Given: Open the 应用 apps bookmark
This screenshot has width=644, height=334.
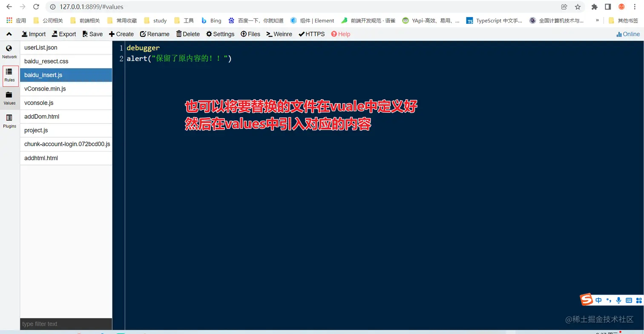Looking at the screenshot, I should tap(16, 20).
